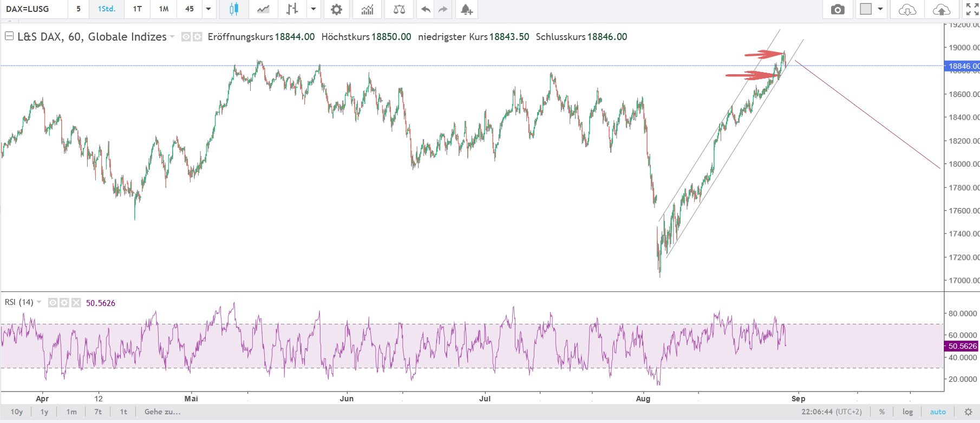Click the 18000.00 price axis label
The width and height of the screenshot is (980, 423).
pyautogui.click(x=964, y=164)
